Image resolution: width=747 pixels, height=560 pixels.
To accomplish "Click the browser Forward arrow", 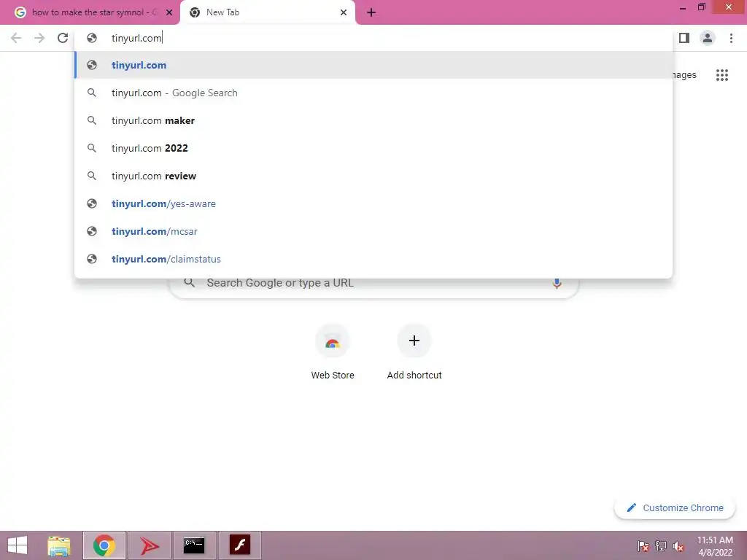I will [39, 38].
